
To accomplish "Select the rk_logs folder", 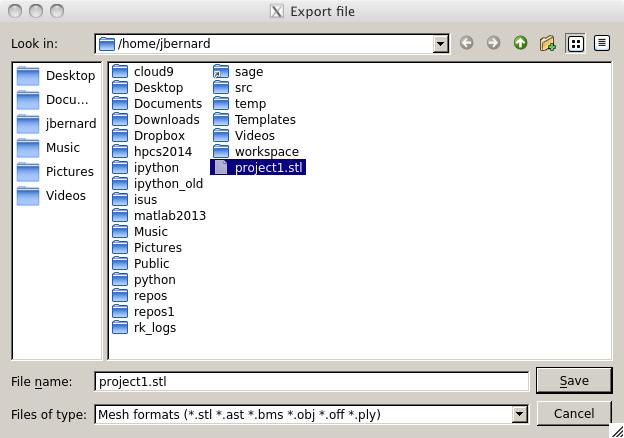I will (x=144, y=328).
